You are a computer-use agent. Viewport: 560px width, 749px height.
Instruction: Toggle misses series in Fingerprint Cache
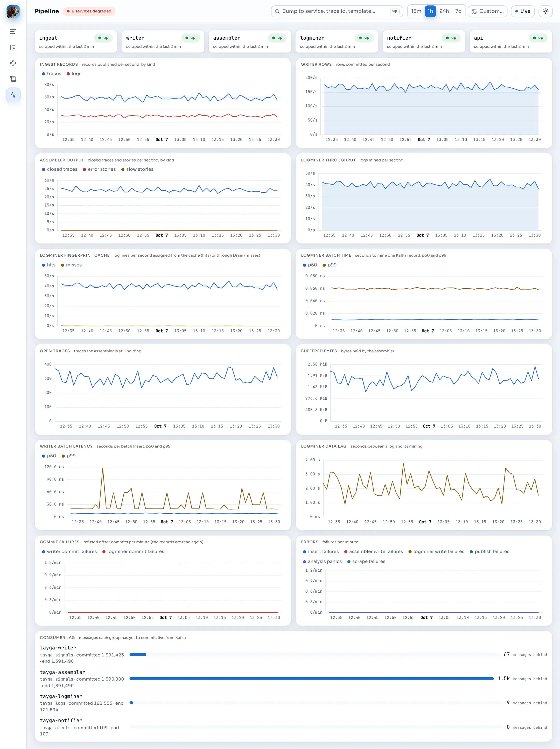pos(71,265)
